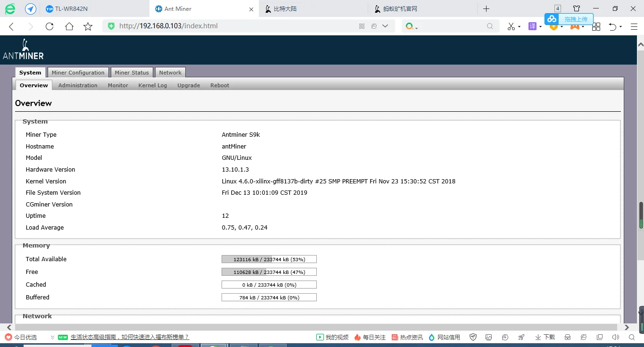Click the tab count indicator showing 4
Viewport: 644px width, 347px height.
click(558, 8)
